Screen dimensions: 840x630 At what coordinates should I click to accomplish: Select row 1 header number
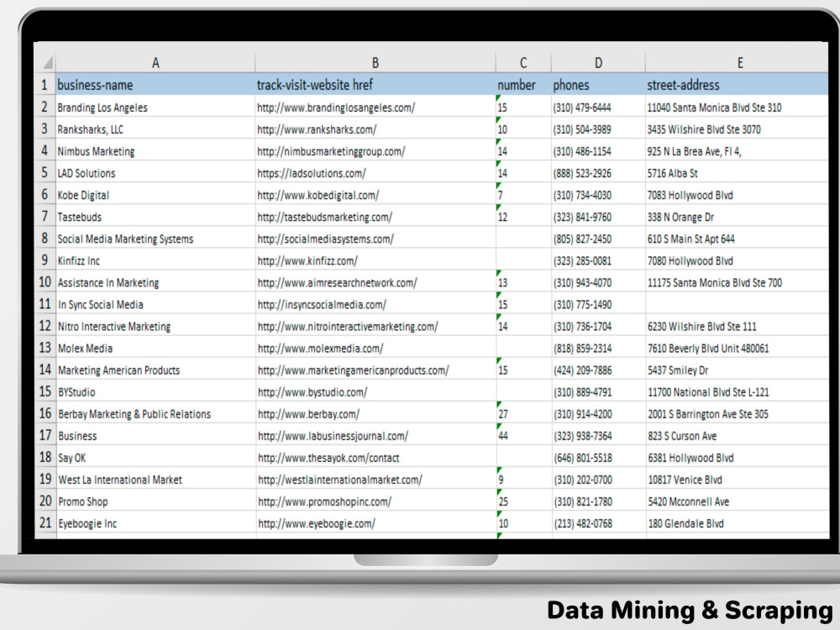coord(45,85)
